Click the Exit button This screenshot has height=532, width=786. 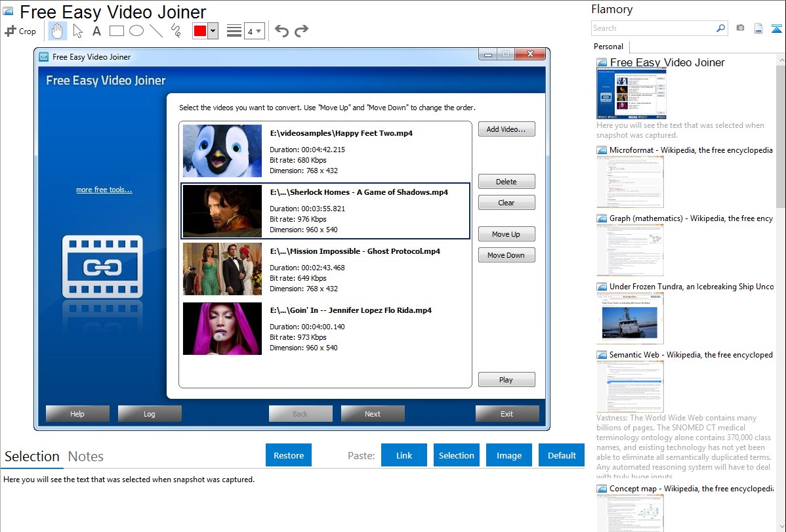coord(507,414)
